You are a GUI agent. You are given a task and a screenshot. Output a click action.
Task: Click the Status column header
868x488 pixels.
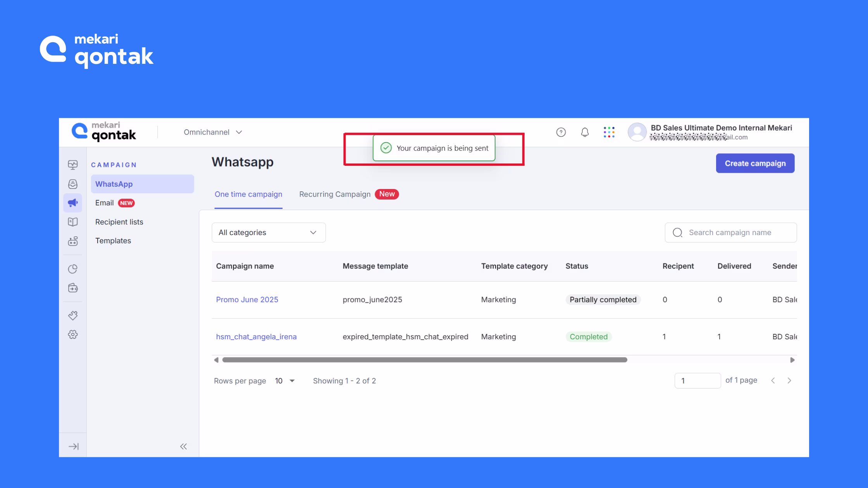point(577,266)
